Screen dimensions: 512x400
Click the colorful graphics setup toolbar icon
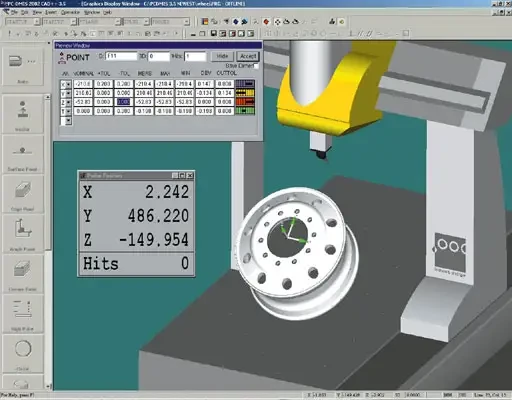(x=205, y=22)
